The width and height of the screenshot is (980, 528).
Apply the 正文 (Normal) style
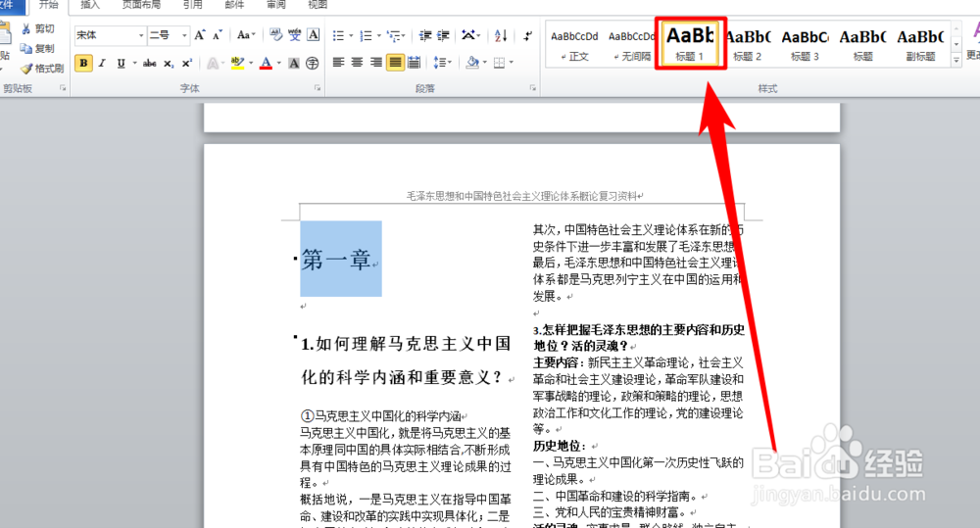click(574, 45)
